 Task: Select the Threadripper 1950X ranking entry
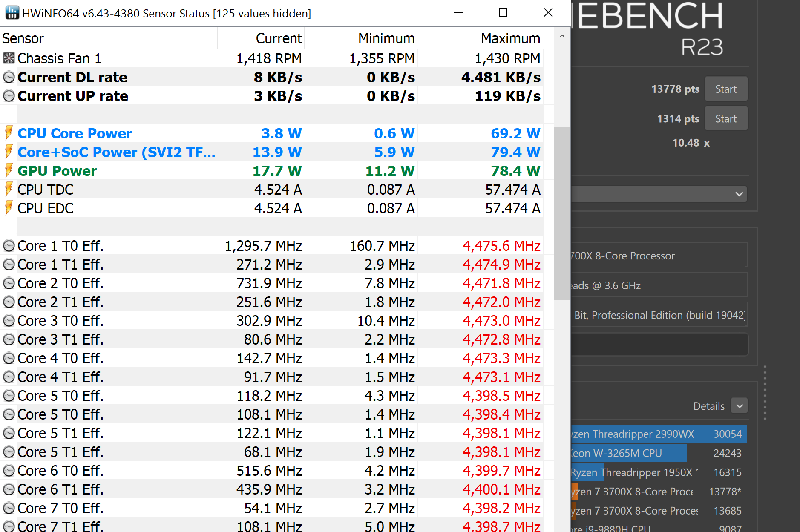tap(659, 472)
